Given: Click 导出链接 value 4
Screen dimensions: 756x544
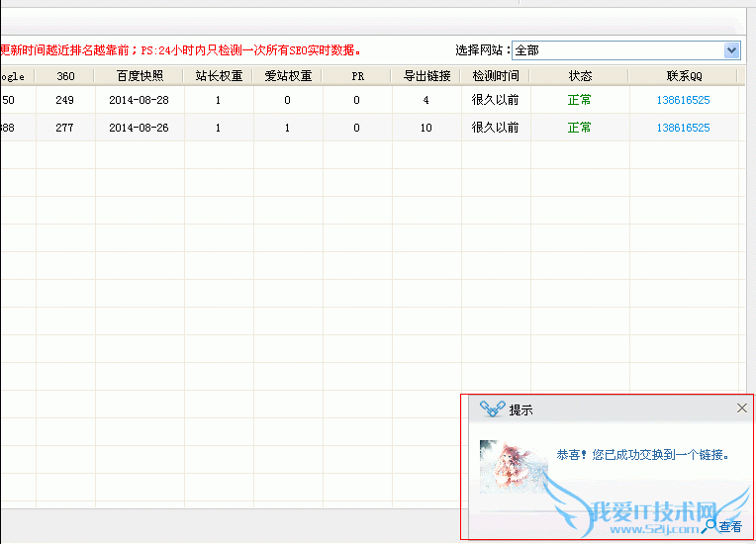Looking at the screenshot, I should [x=425, y=100].
